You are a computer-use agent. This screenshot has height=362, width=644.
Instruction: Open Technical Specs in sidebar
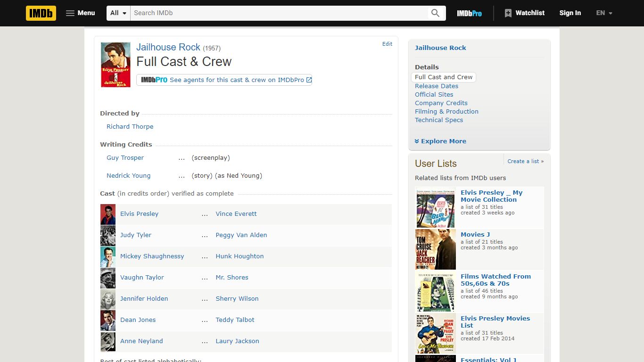point(439,120)
